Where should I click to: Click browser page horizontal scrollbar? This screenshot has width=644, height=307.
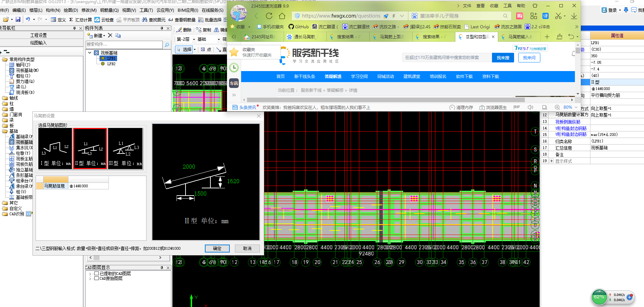tap(385, 100)
